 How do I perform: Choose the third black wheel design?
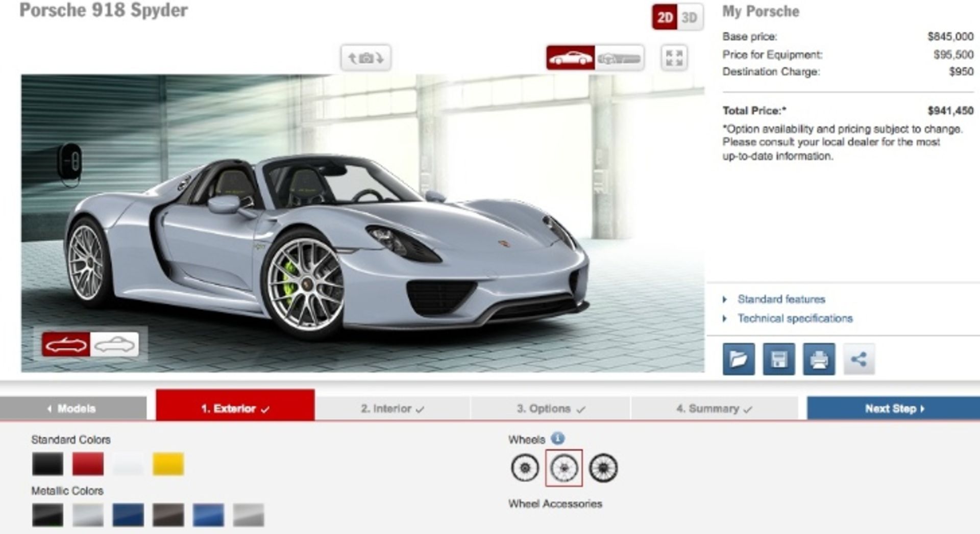tap(603, 468)
